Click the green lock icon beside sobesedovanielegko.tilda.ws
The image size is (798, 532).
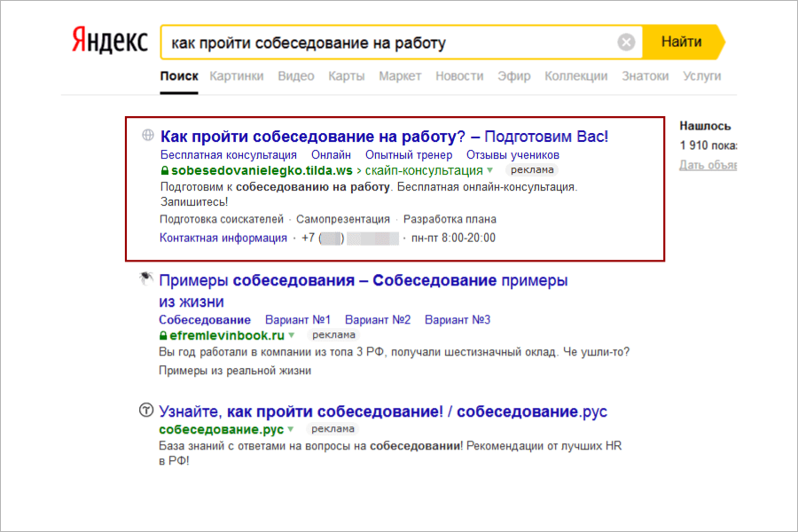click(164, 169)
